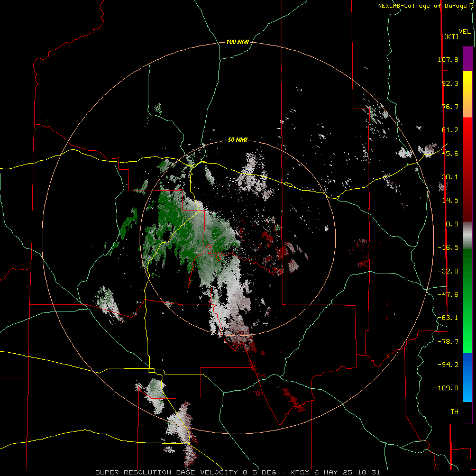Pick the gray segment of velocity scale

coord(467,235)
